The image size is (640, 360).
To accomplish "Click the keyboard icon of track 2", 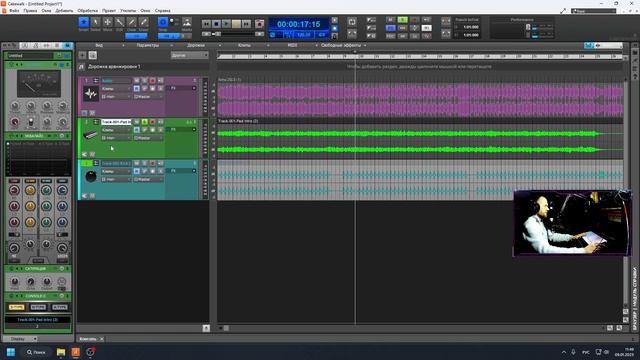I will [x=91, y=136].
